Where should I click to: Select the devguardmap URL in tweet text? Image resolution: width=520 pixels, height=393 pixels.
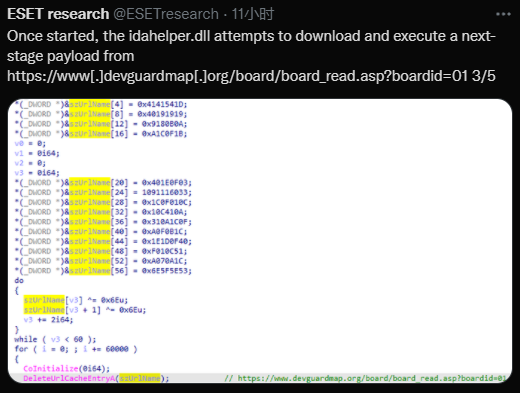pyautogui.click(x=238, y=76)
